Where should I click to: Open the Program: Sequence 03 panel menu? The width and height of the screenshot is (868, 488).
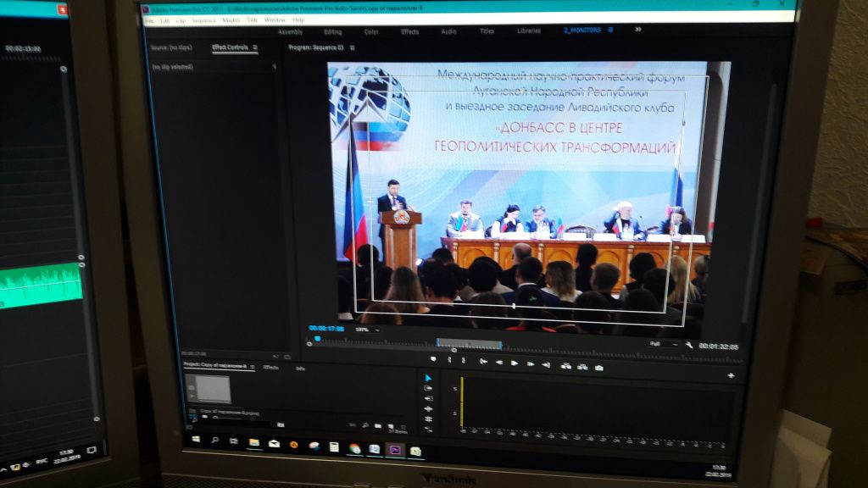pos(352,48)
